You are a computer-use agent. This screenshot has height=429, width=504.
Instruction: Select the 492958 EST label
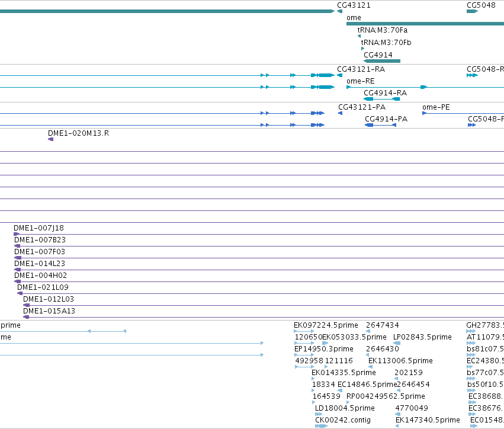[x=309, y=361]
